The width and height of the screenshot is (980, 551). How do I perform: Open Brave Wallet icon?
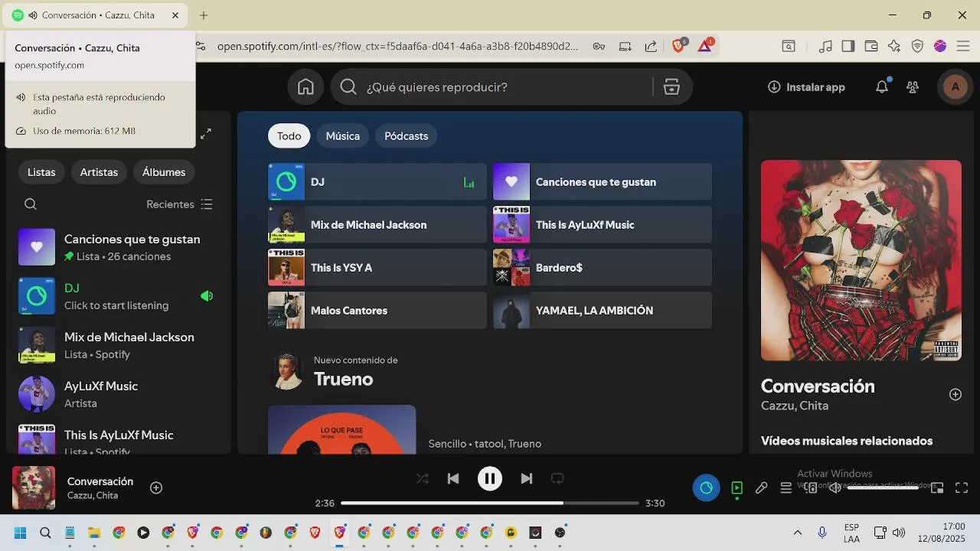pyautogui.click(x=871, y=46)
